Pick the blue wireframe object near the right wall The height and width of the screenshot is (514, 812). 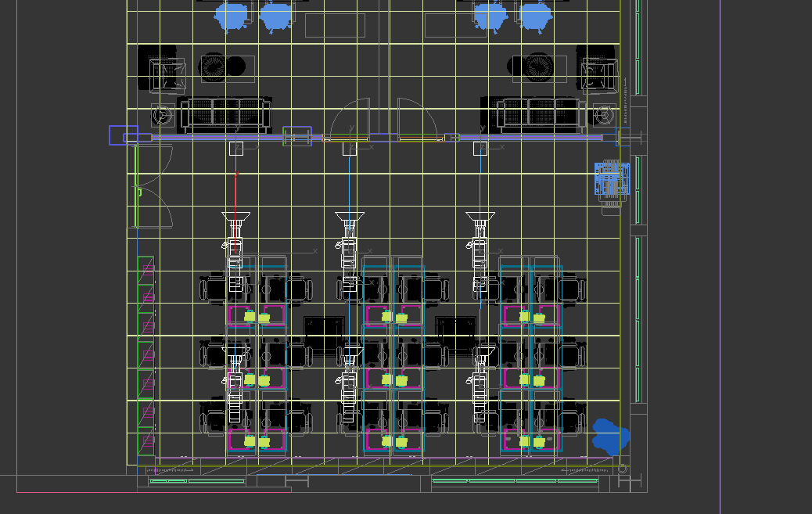(x=611, y=178)
